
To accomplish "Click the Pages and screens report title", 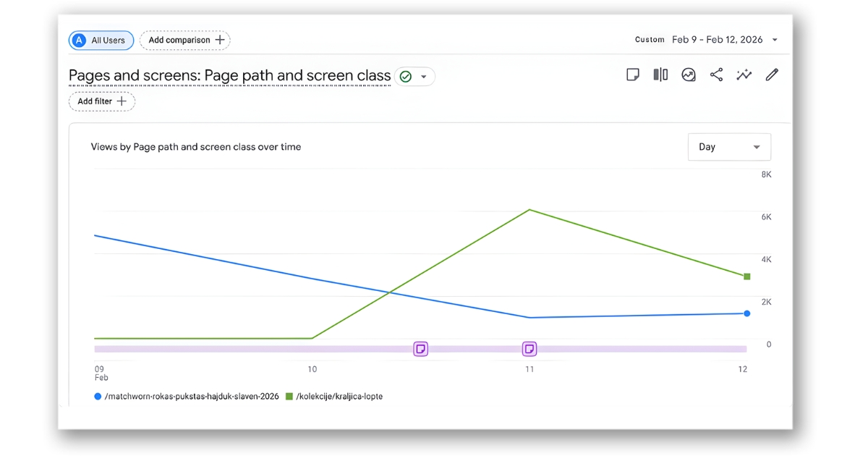I will pyautogui.click(x=229, y=76).
